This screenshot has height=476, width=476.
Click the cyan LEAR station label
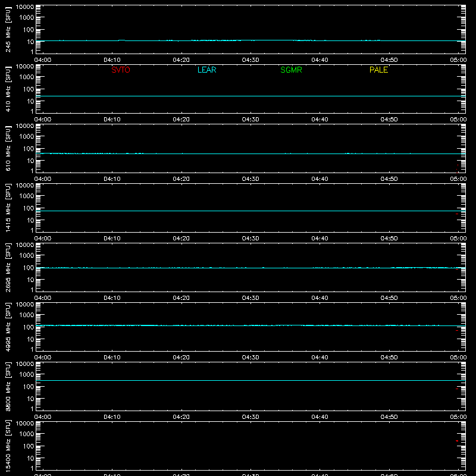pos(206,70)
